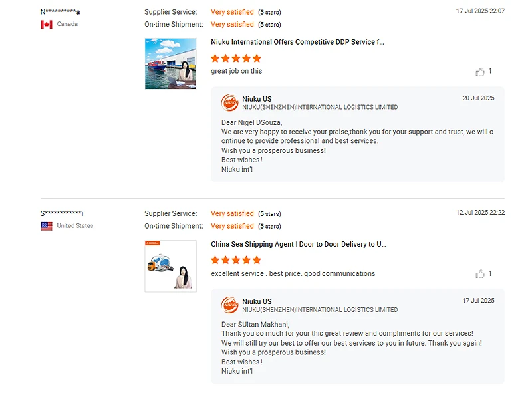Screen dimensions: 532x399
Task: Click five-star rating of first review
Action: pyautogui.click(x=236, y=59)
